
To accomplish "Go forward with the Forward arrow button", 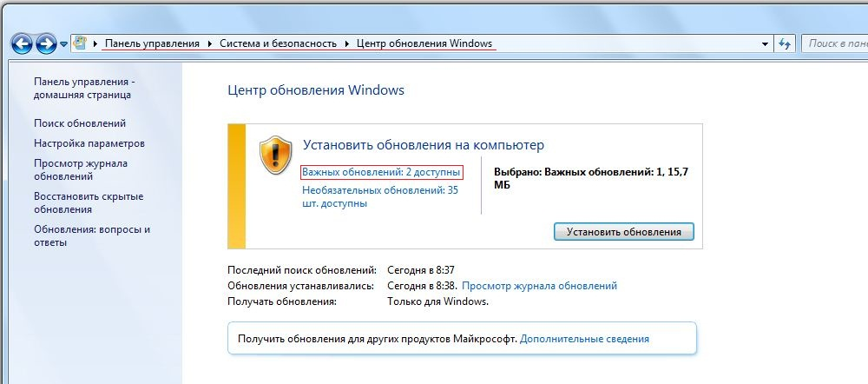I will click(47, 43).
